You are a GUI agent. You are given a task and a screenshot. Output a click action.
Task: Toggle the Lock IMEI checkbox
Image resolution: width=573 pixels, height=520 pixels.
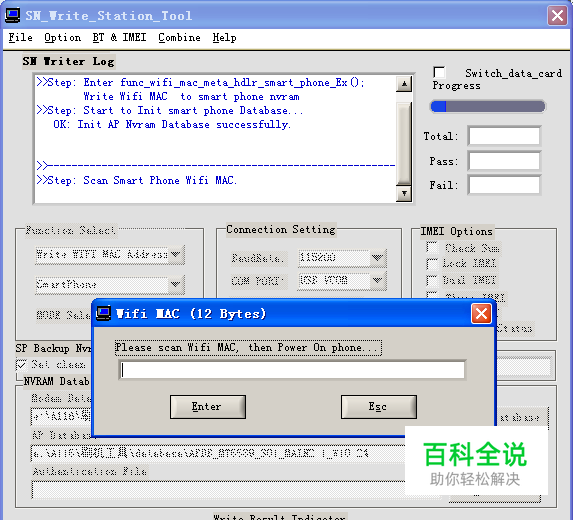click(x=432, y=264)
